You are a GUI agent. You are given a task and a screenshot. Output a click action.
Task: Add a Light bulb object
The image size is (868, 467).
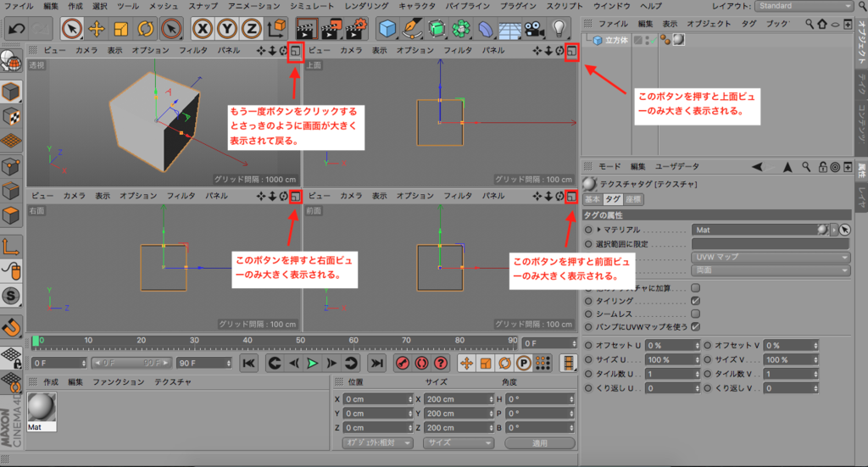point(559,28)
